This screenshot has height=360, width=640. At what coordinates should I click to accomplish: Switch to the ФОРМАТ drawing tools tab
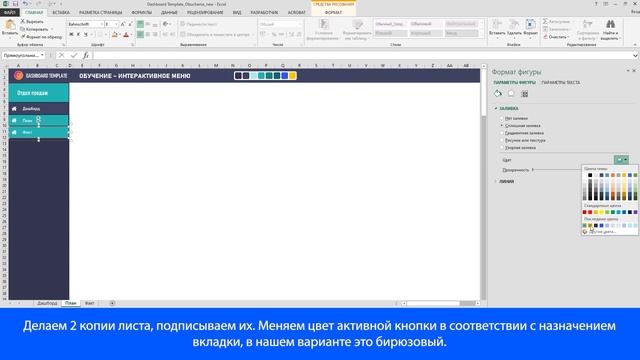click(x=333, y=13)
